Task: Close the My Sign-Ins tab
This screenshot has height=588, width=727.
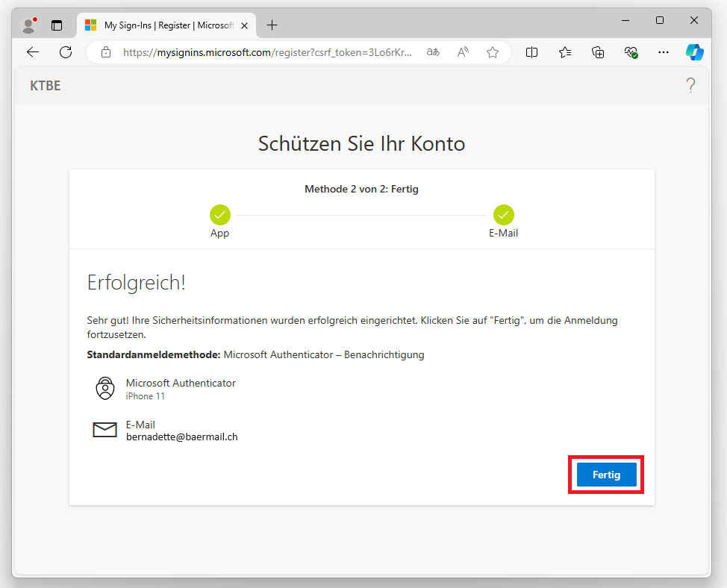Action: point(244,26)
